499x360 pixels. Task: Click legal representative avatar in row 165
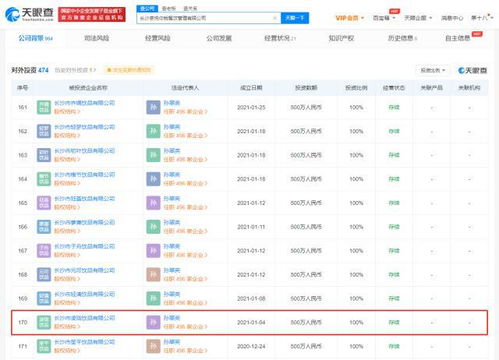(153, 203)
